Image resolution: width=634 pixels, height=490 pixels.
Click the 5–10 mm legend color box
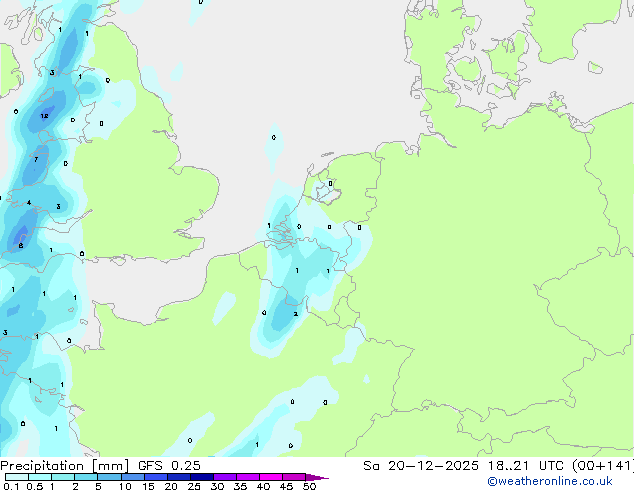pos(110,477)
